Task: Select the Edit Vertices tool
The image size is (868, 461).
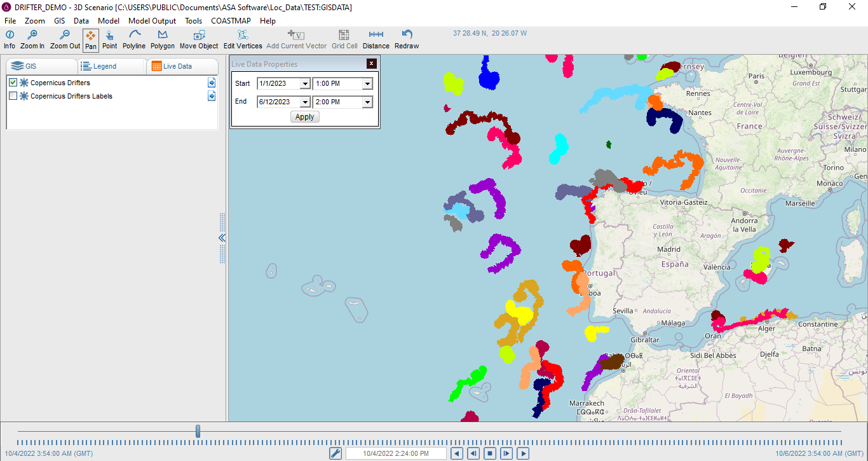Action: (243, 39)
